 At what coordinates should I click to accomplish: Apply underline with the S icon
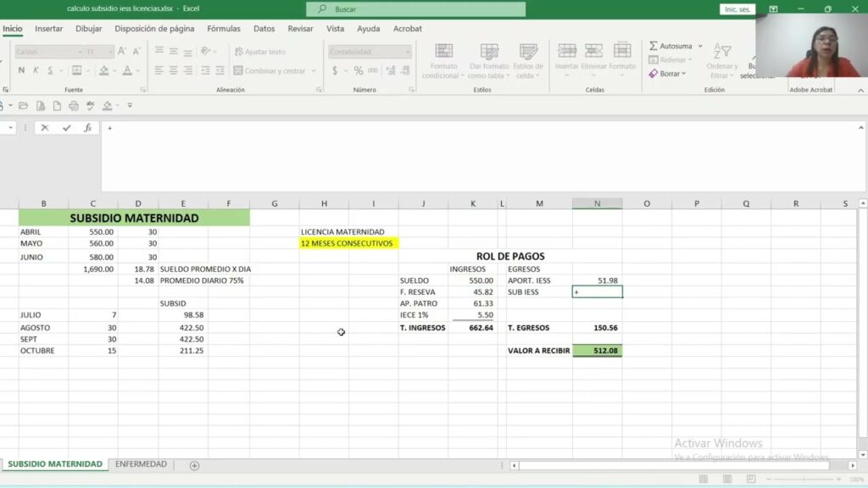coord(50,70)
